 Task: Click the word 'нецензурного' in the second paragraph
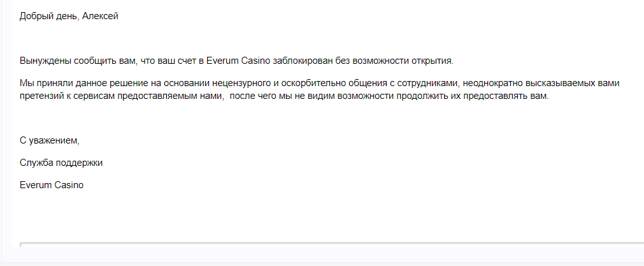pos(240,84)
